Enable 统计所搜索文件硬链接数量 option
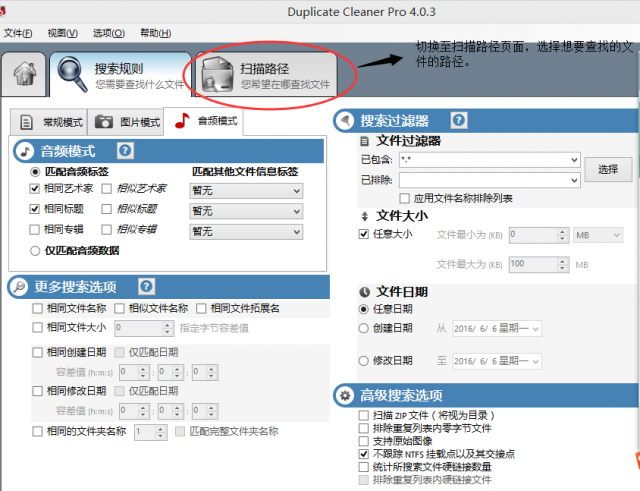 tap(363, 467)
